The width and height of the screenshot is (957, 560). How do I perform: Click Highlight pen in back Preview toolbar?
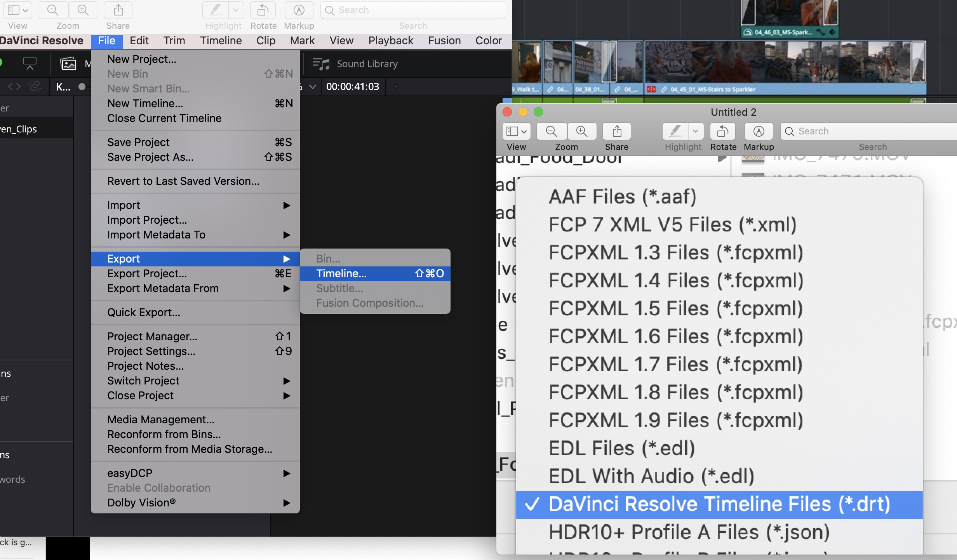216,10
